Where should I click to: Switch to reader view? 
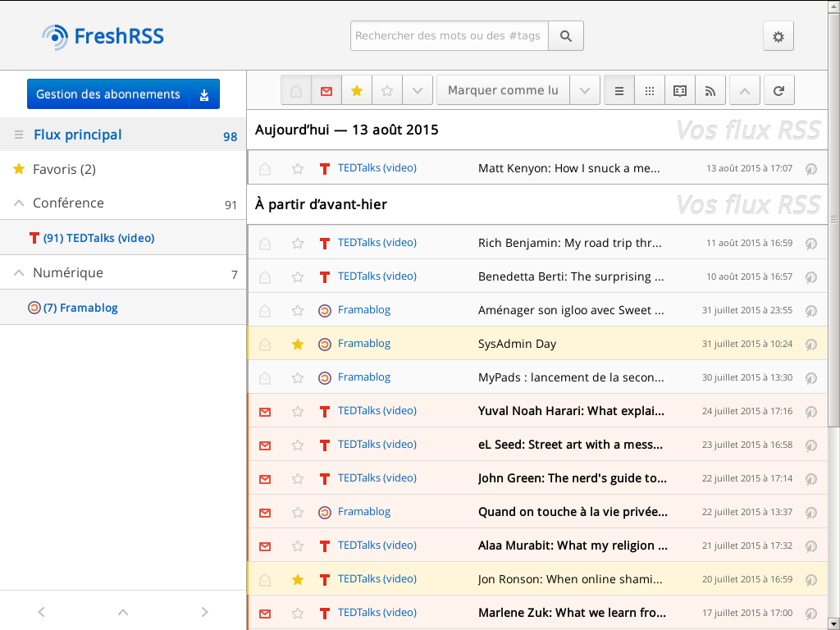(x=680, y=90)
